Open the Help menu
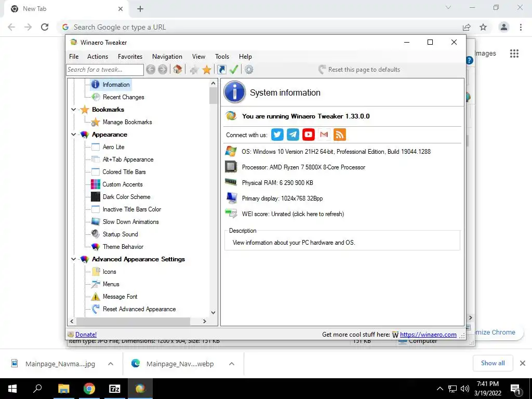 coord(245,57)
